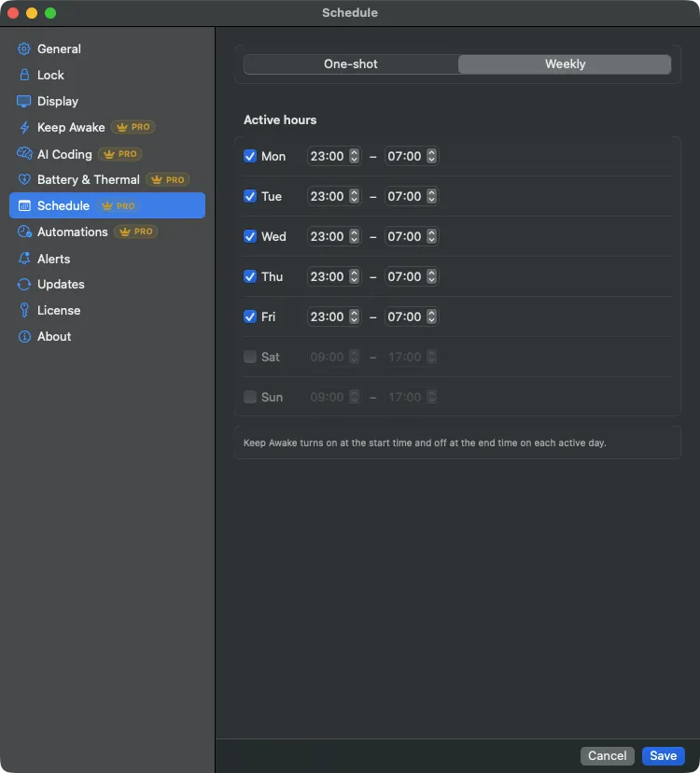700x773 pixels.
Task: Open the Updates section
Action: click(107, 285)
